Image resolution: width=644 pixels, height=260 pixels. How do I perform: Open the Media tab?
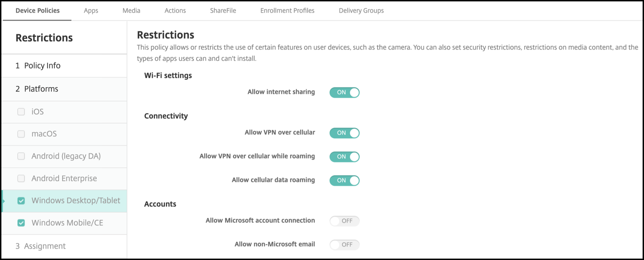tap(131, 11)
